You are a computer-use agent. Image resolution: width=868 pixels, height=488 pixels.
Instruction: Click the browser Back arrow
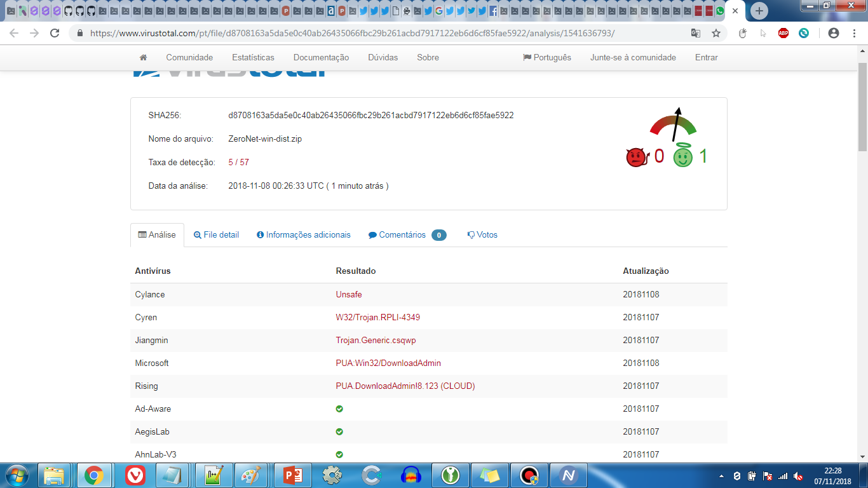point(14,33)
